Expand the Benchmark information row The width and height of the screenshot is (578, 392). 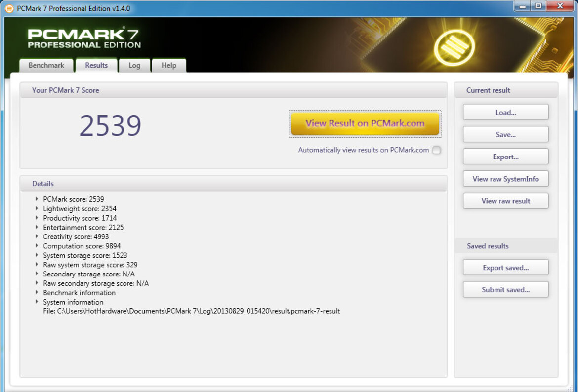37,292
